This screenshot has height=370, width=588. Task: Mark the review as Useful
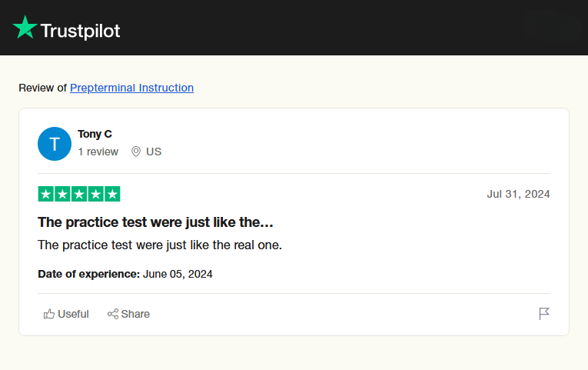(x=73, y=314)
